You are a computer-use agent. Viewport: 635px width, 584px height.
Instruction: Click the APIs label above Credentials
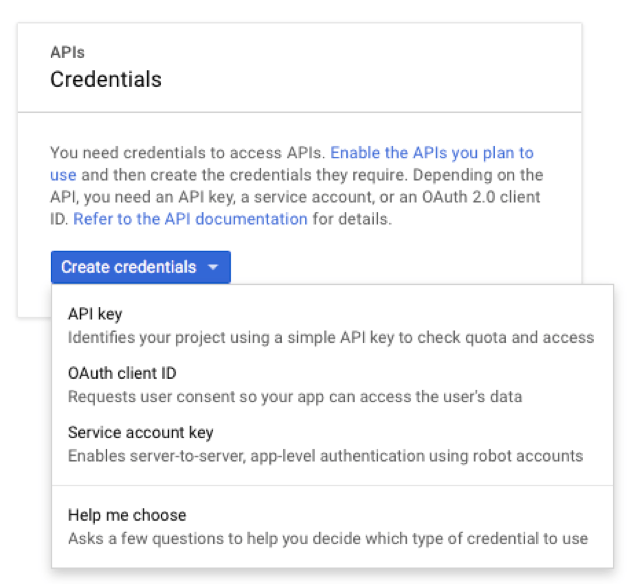[66, 50]
